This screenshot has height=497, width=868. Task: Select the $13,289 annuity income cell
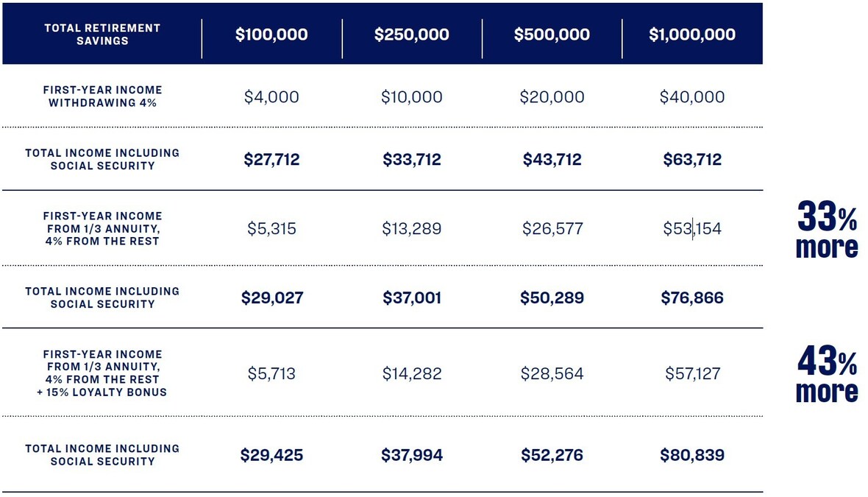411,229
